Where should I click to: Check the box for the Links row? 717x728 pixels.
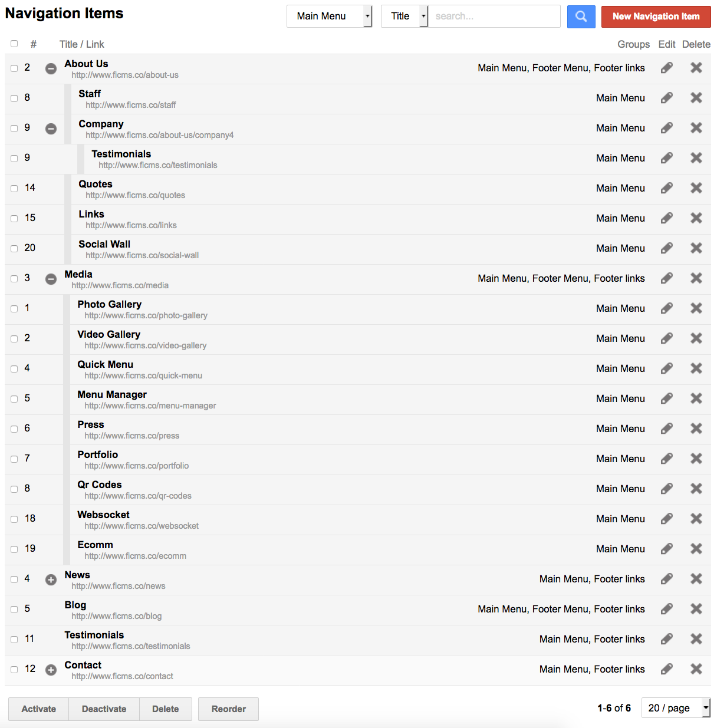[x=14, y=219]
